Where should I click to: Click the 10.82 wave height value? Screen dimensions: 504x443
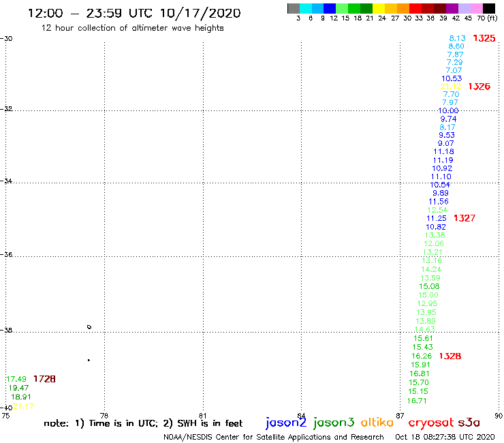pos(436,227)
